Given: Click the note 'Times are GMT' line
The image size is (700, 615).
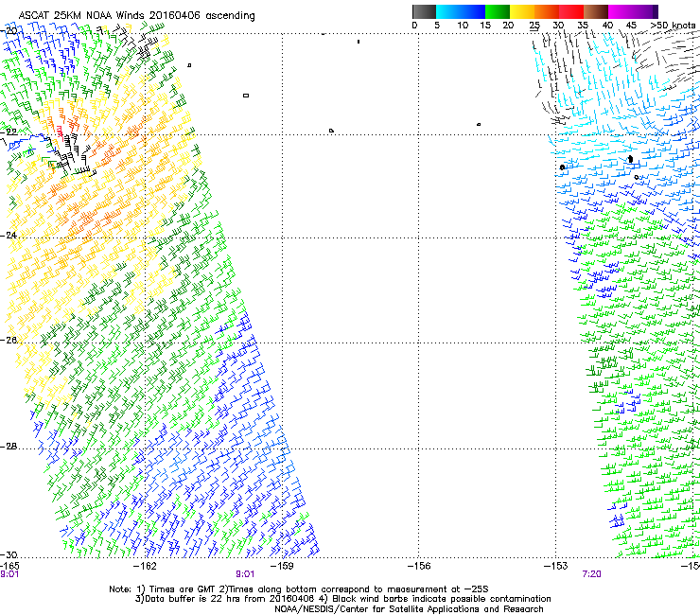Looking at the screenshot, I should [x=299, y=589].
